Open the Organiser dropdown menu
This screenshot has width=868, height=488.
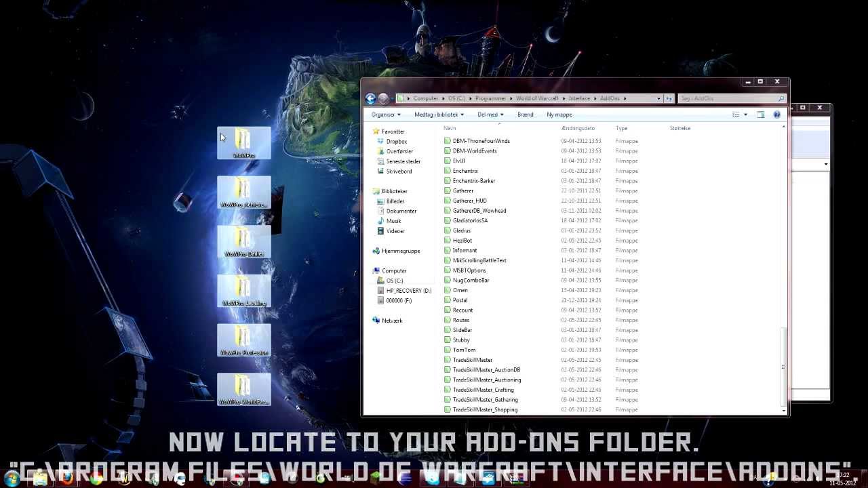386,115
